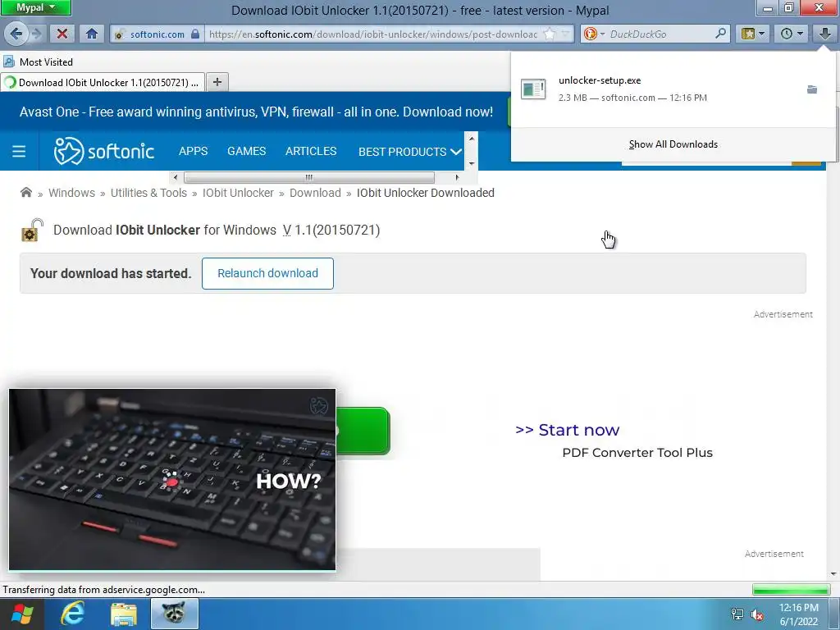Click the DuckDuckGo search engine icon

[591, 34]
